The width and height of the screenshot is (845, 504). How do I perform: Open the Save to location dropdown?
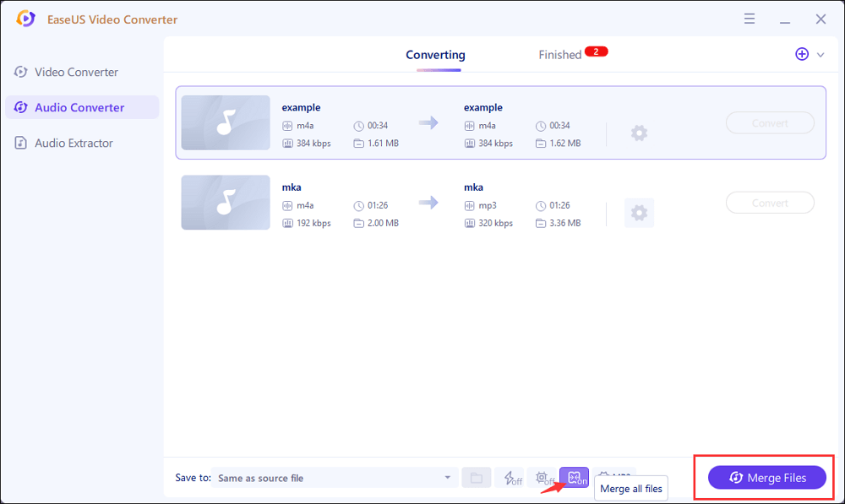click(x=447, y=478)
